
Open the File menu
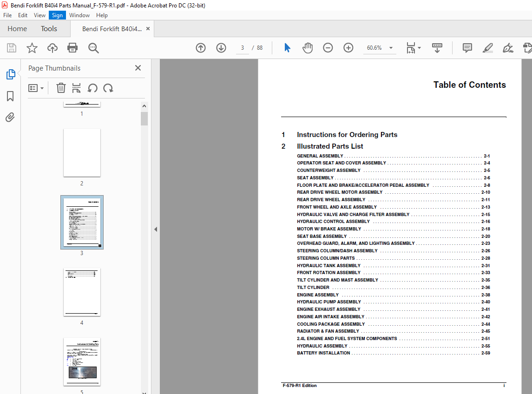[7, 15]
